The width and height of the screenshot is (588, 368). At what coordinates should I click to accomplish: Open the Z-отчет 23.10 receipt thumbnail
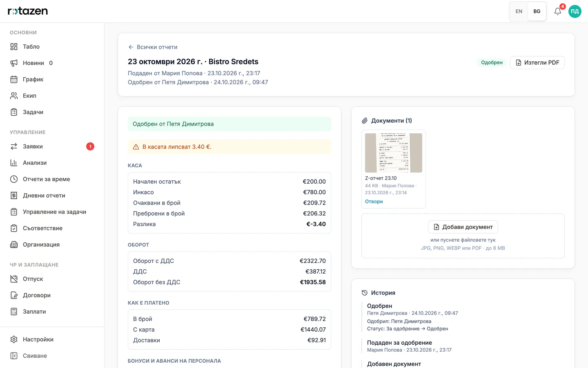394,153
